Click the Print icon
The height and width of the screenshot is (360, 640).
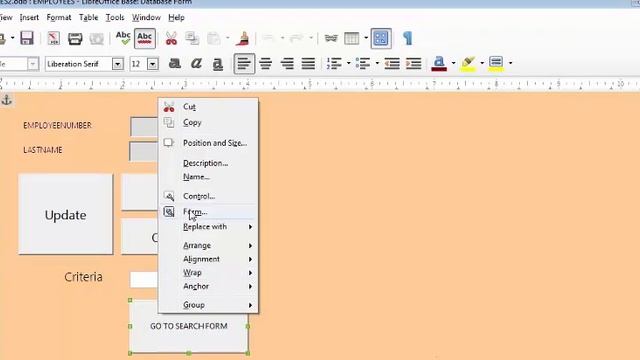pos(75,38)
